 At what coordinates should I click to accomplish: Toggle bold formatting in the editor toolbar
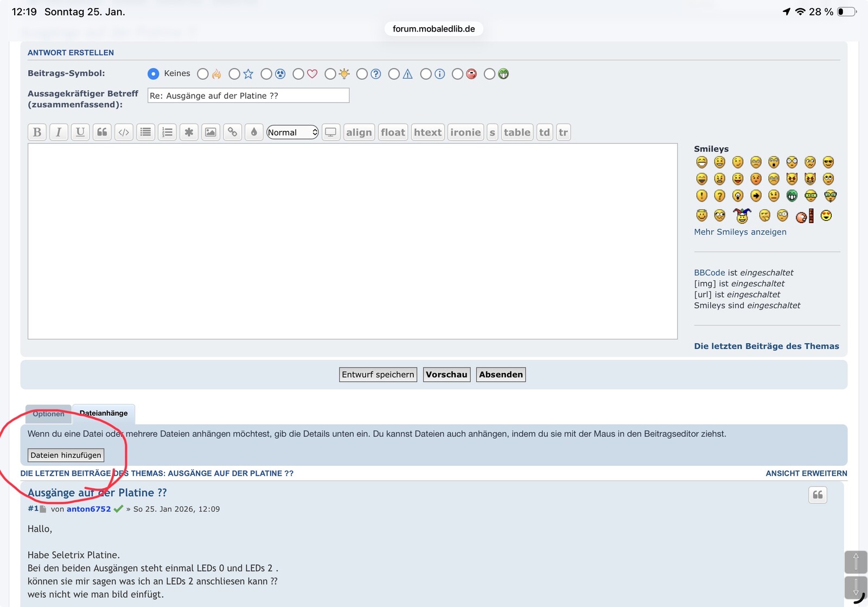click(x=37, y=132)
